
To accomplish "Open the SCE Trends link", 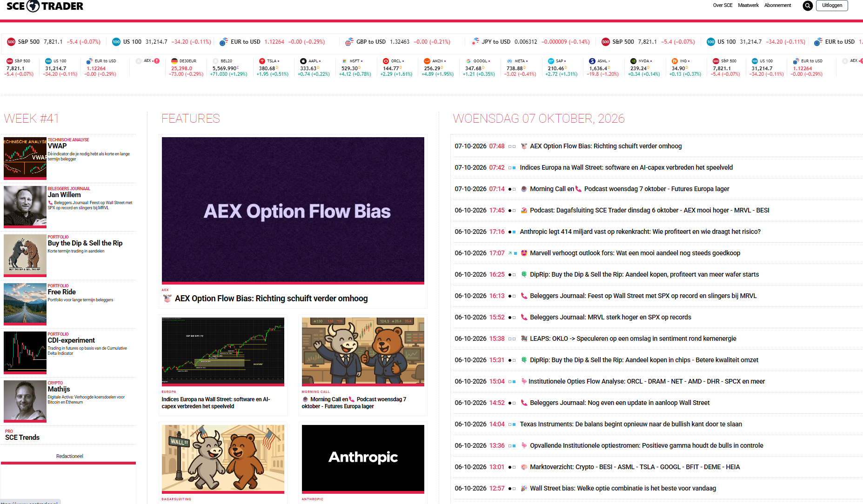I will click(x=22, y=438).
